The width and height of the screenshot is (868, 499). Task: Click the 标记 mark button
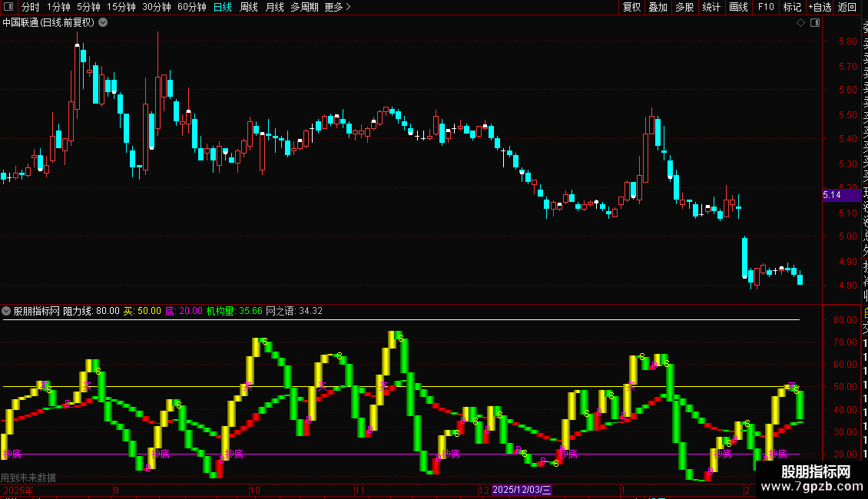tap(792, 7)
